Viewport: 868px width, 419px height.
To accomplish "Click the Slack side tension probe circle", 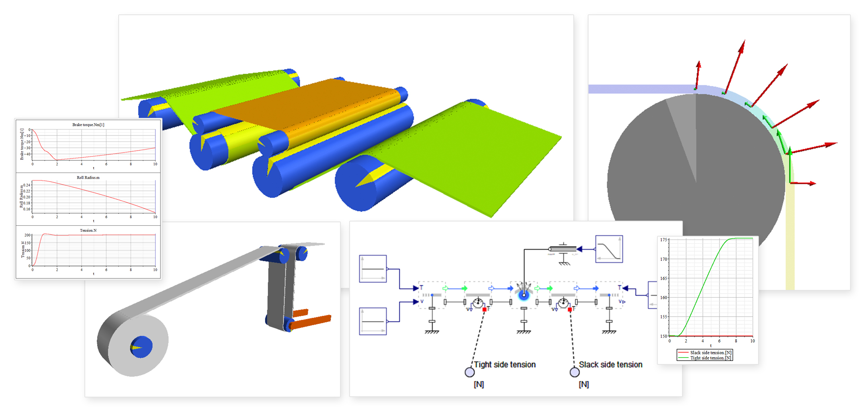I will (574, 372).
